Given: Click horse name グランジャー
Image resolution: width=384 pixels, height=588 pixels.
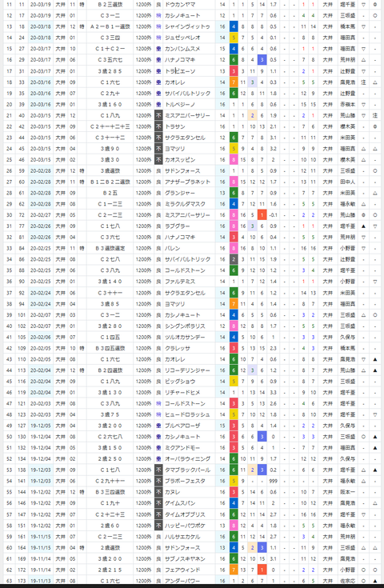Looking at the screenshot, I should (x=180, y=193).
